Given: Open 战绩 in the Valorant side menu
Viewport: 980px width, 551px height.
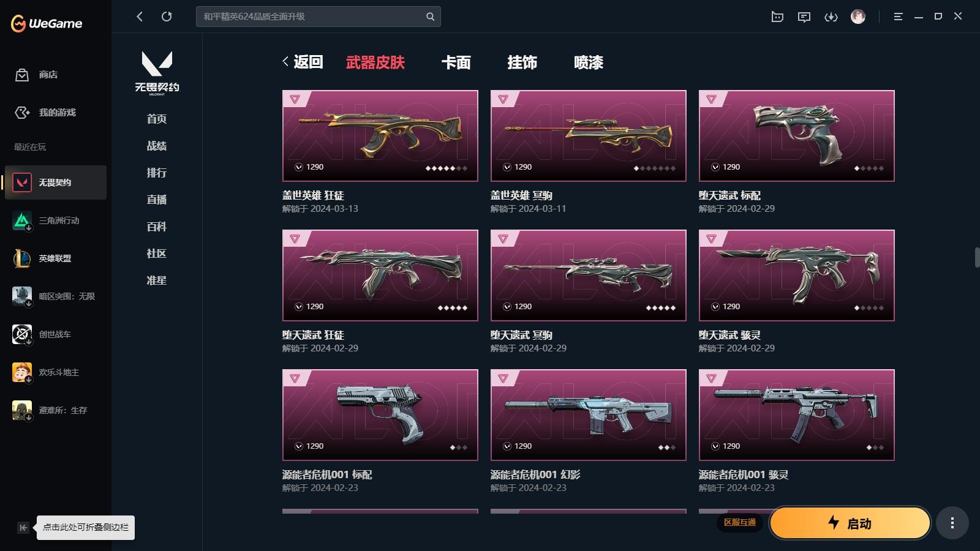Looking at the screenshot, I should [157, 146].
